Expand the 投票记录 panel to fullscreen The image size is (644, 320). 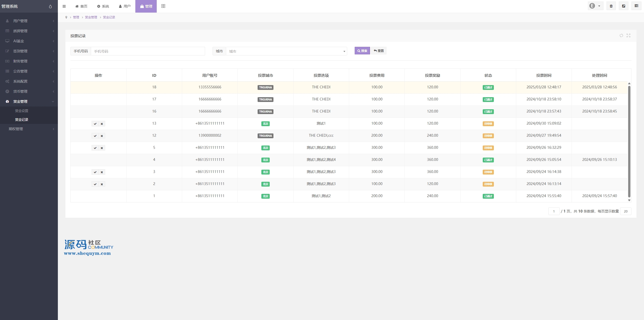[x=628, y=35]
